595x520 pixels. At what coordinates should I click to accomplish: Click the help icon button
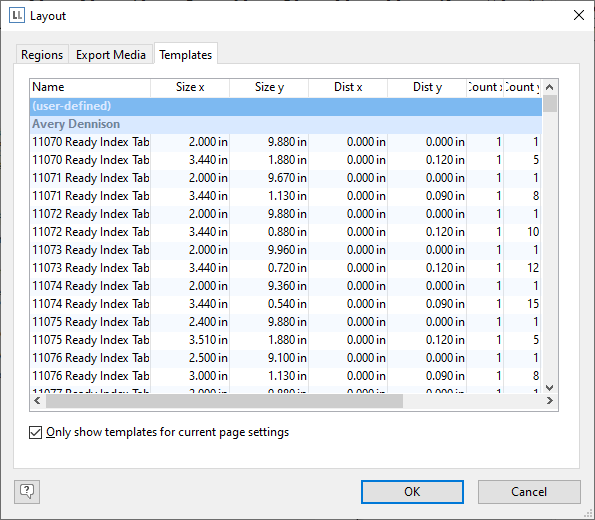click(27, 492)
